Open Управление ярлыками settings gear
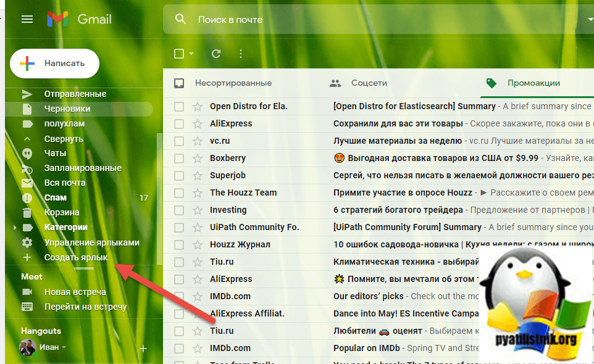This screenshot has width=594, height=364. (27, 242)
